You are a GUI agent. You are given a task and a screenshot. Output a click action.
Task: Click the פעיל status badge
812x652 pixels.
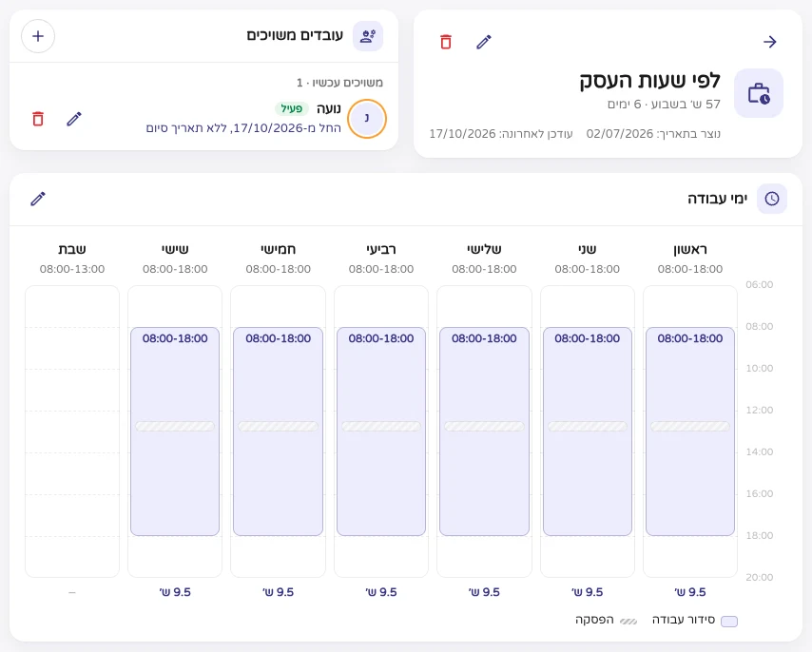coord(292,108)
